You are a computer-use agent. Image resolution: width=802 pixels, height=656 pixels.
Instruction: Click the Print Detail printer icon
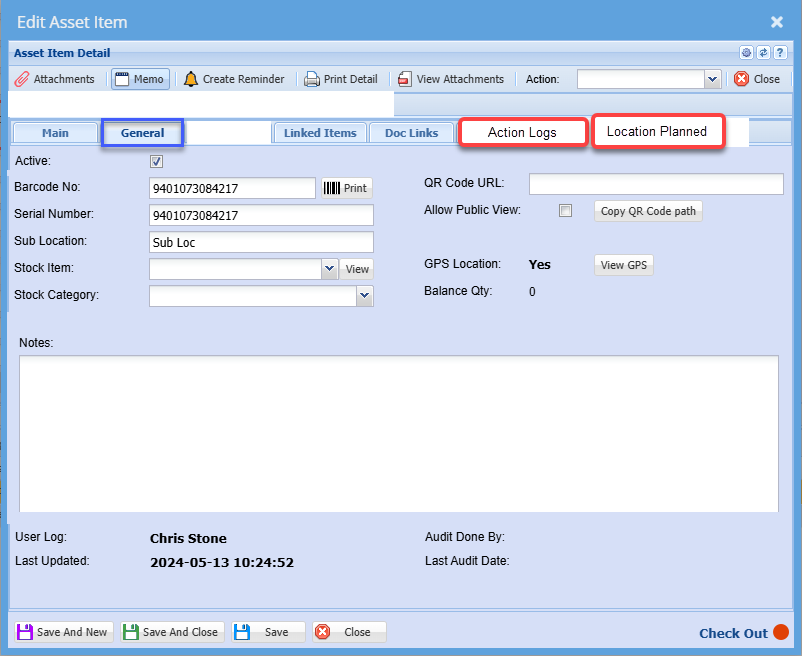[x=341, y=79]
